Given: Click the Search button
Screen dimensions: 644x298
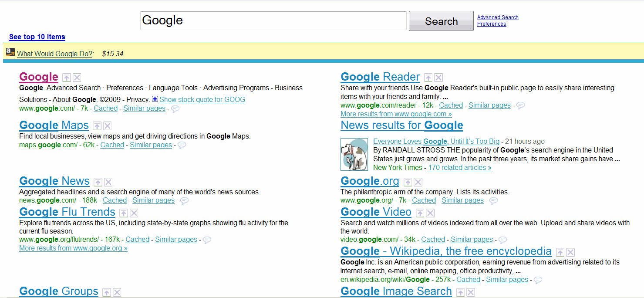Looking at the screenshot, I should 441,21.
